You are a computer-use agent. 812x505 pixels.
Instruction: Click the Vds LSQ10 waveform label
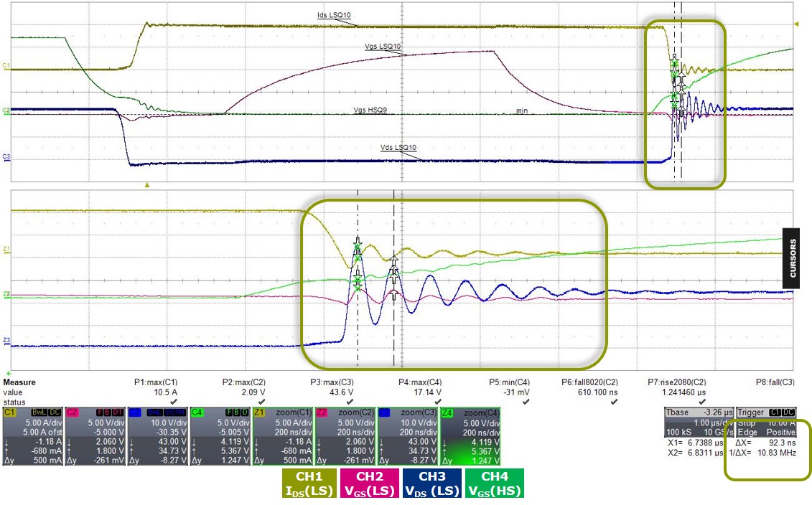tap(398, 148)
